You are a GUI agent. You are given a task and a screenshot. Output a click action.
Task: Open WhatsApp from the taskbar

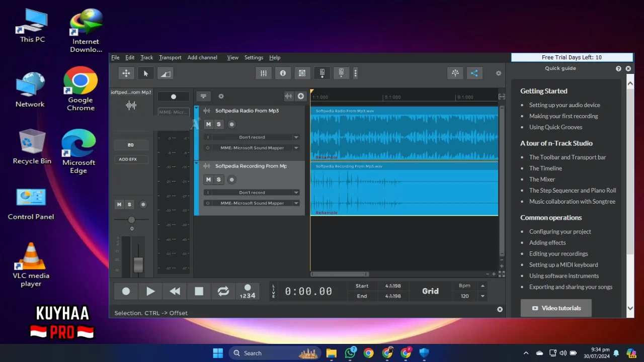tap(350, 353)
